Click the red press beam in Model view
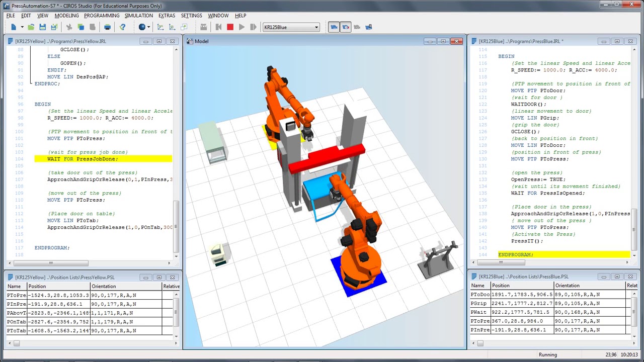The width and height of the screenshot is (644, 362). tap(327, 158)
